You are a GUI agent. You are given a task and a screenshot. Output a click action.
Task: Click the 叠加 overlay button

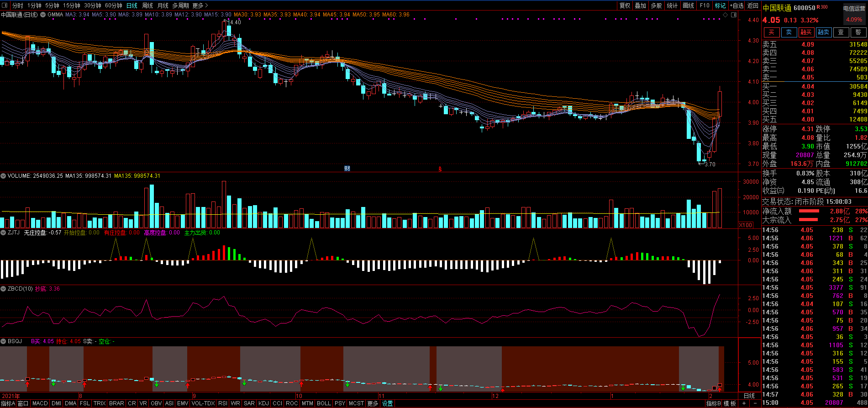pos(640,5)
